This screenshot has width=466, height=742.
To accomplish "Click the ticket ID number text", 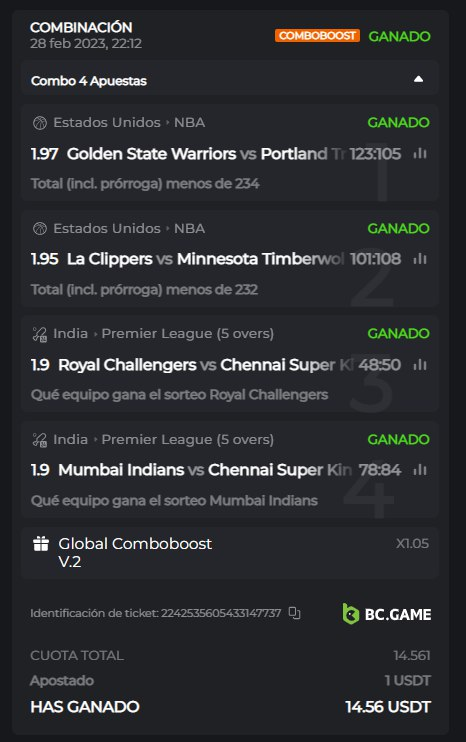I will [221, 613].
